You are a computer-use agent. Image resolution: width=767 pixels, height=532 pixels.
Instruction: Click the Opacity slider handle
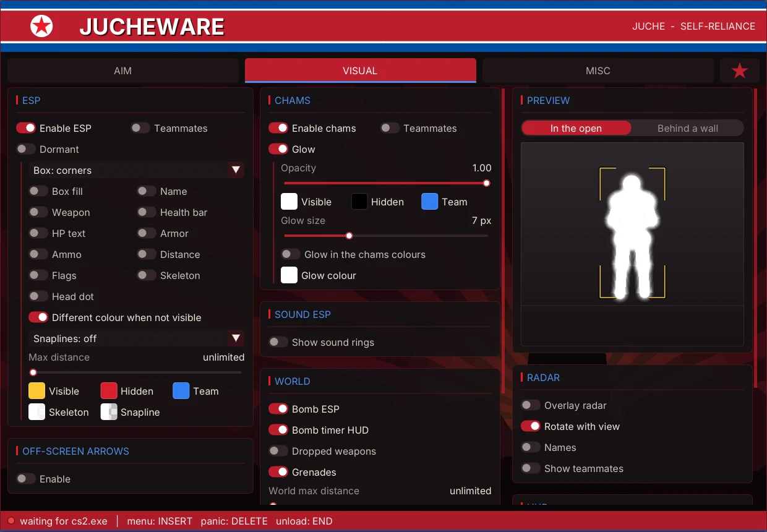487,183
